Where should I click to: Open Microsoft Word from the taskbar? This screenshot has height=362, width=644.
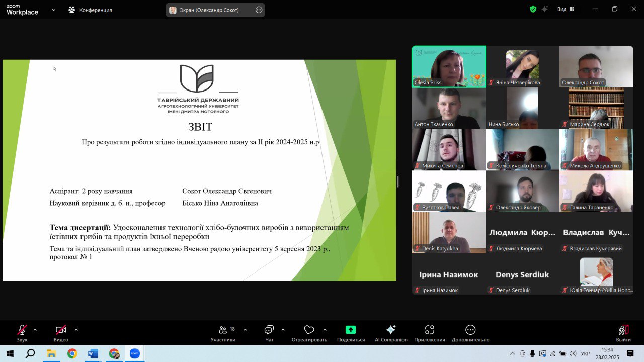(93, 354)
